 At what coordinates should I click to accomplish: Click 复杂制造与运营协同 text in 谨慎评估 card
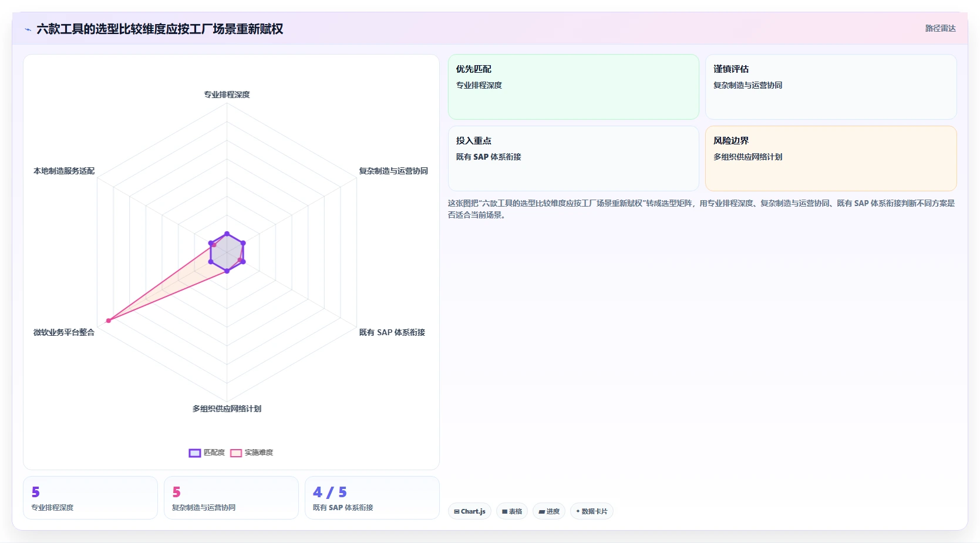[747, 85]
